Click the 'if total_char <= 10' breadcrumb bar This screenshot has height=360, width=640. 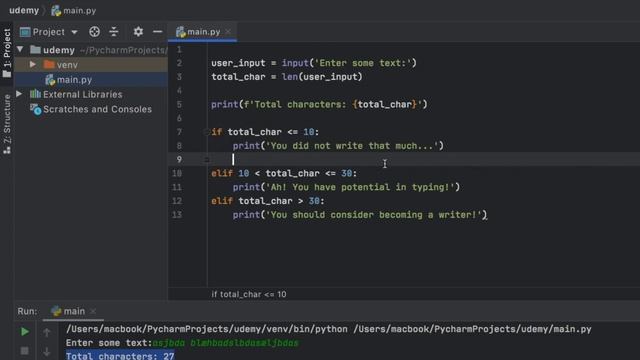click(249, 294)
